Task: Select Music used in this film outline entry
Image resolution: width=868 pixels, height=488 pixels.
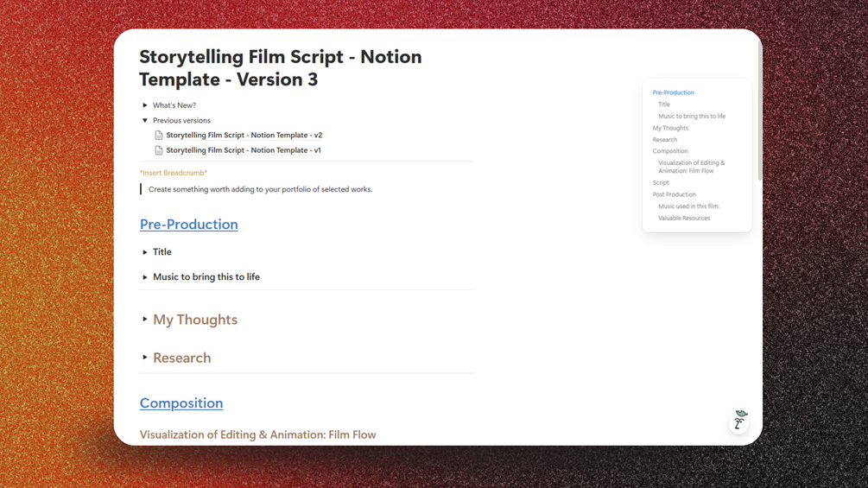Action: point(688,206)
